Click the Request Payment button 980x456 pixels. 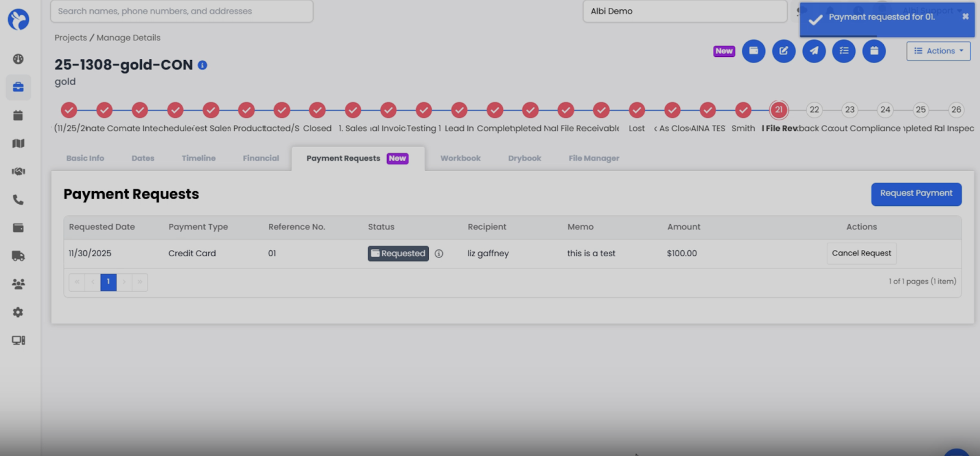pos(916,194)
